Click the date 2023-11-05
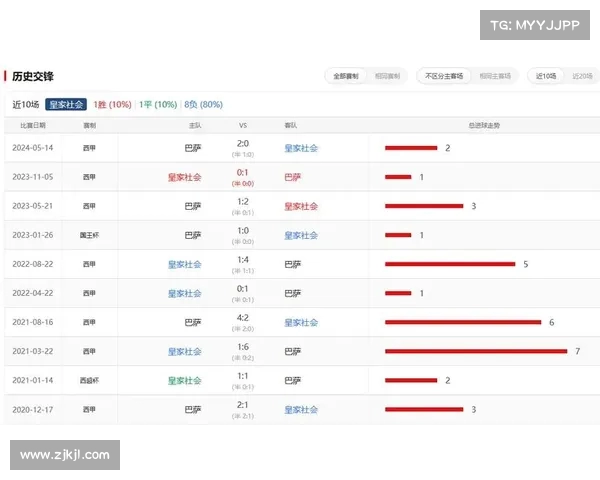Viewport: 600px width, 480px height. click(x=33, y=177)
